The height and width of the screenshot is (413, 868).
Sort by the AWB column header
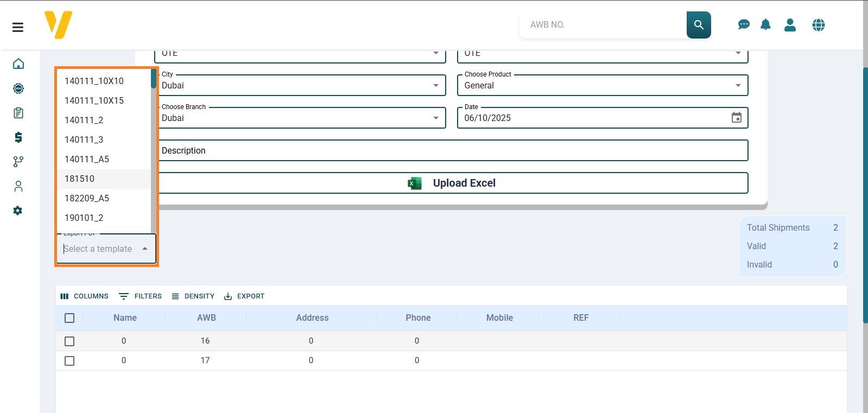click(206, 318)
